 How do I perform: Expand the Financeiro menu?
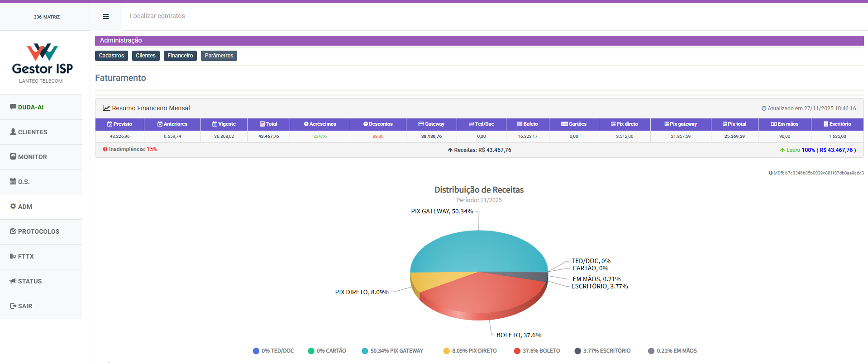(x=180, y=56)
